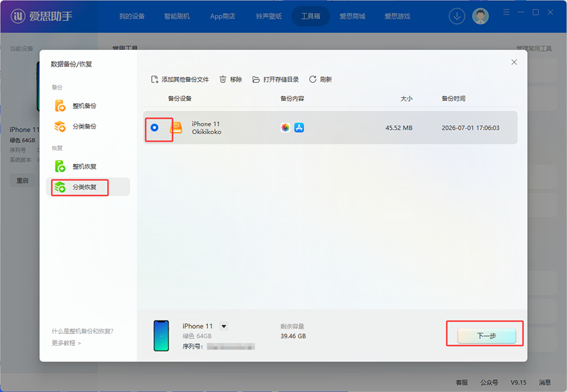Select 分类恢复 in the sidebar

88,187
